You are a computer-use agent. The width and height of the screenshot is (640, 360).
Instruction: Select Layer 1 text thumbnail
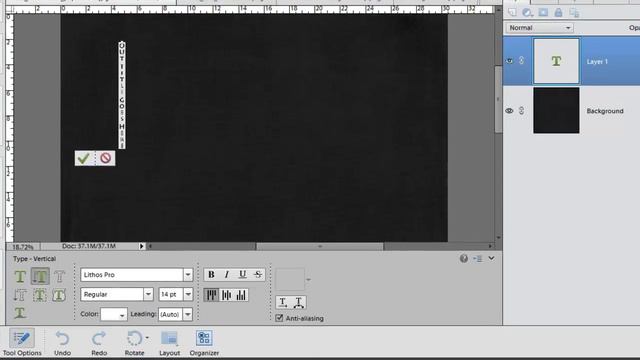click(x=556, y=61)
